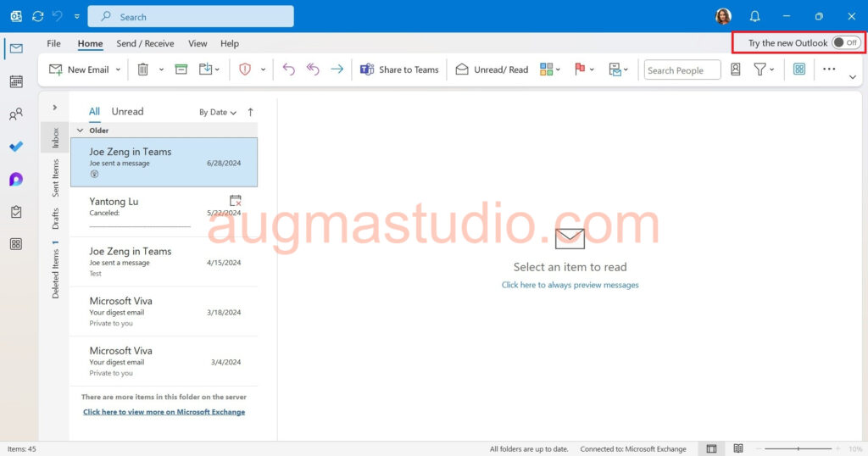Open the Send / Receive ribbon tab
This screenshot has height=456, width=868.
pos(145,43)
